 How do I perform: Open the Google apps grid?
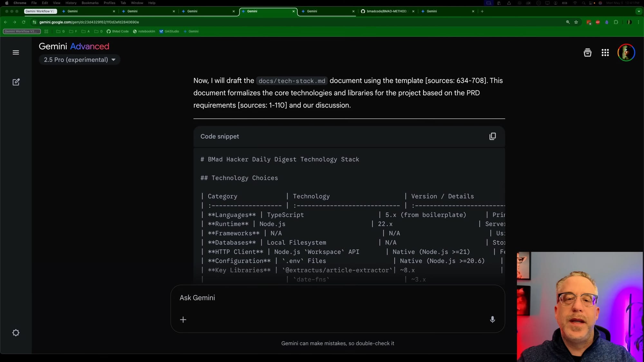(x=605, y=52)
